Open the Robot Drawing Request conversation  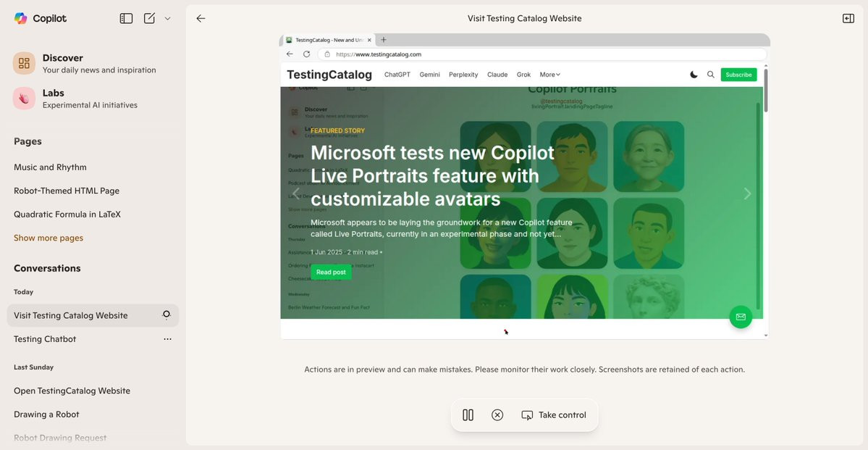click(x=60, y=437)
